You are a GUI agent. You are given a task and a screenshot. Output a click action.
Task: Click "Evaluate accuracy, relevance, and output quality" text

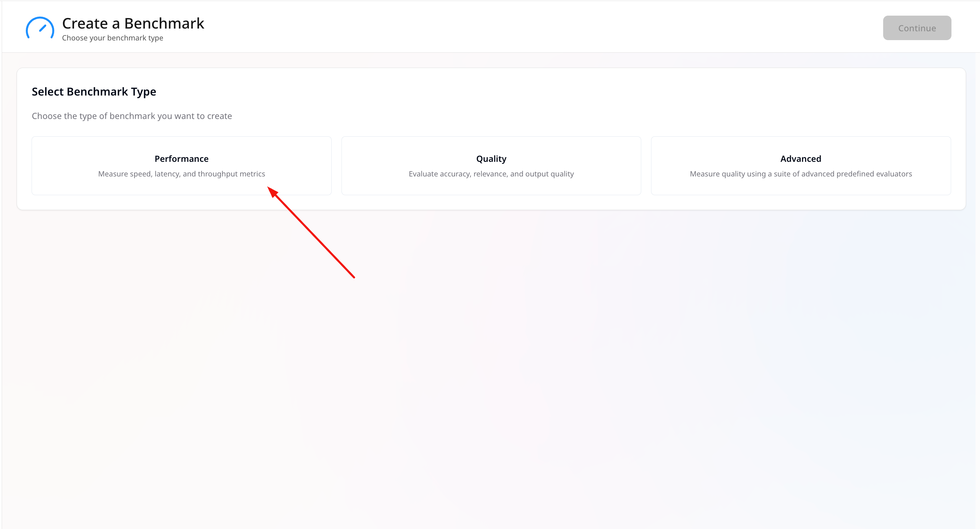pos(491,174)
